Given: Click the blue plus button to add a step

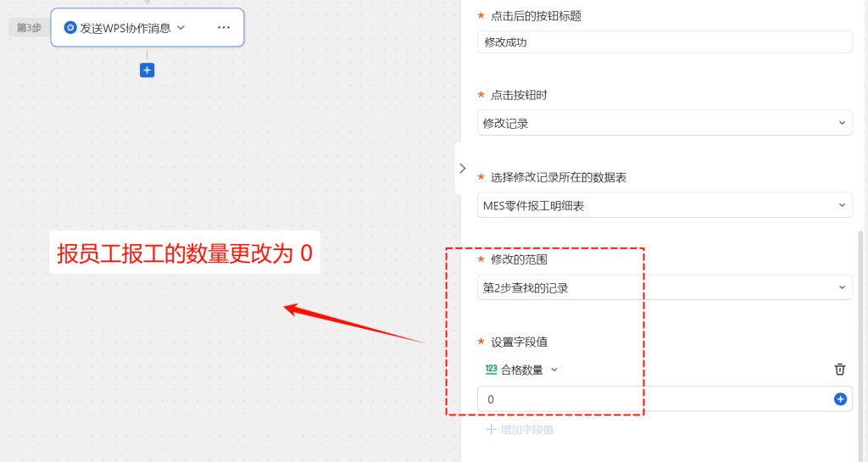Looking at the screenshot, I should tap(147, 70).
